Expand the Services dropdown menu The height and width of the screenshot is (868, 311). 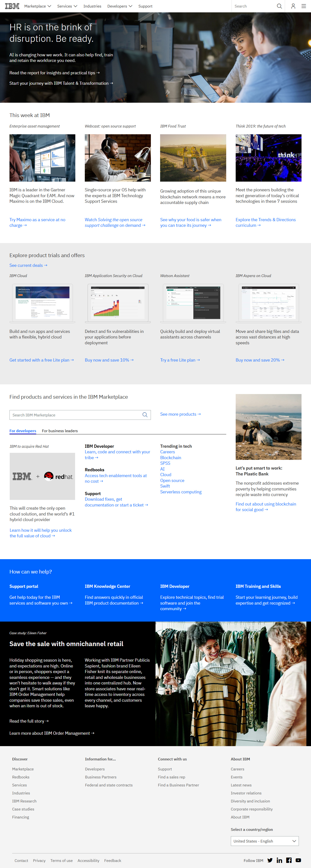tap(67, 6)
